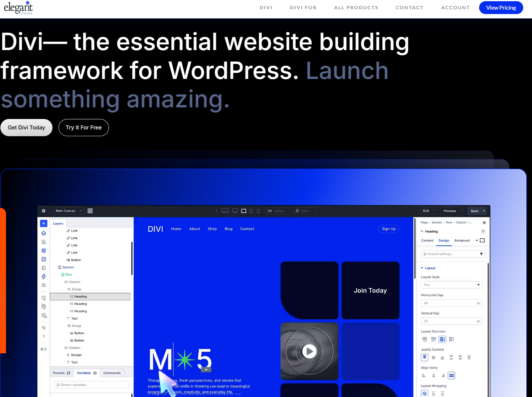Click the Horizontal Gap value field
The width and height of the screenshot is (532, 397).
click(x=451, y=303)
